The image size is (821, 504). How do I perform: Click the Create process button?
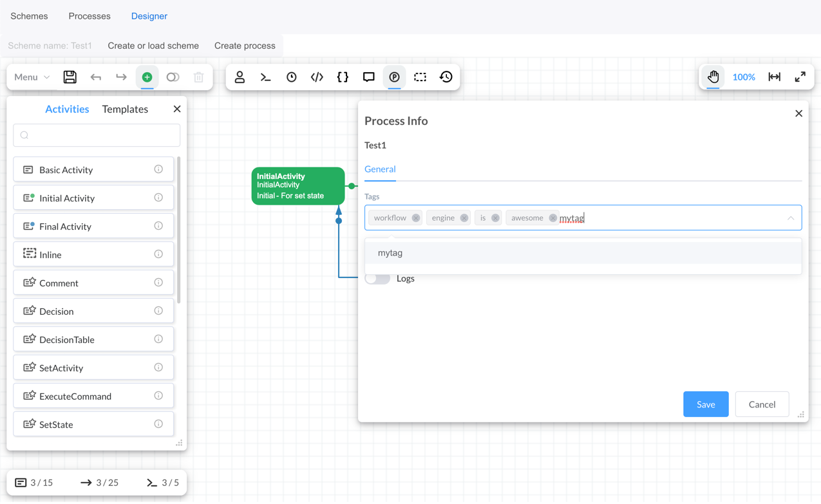point(245,46)
